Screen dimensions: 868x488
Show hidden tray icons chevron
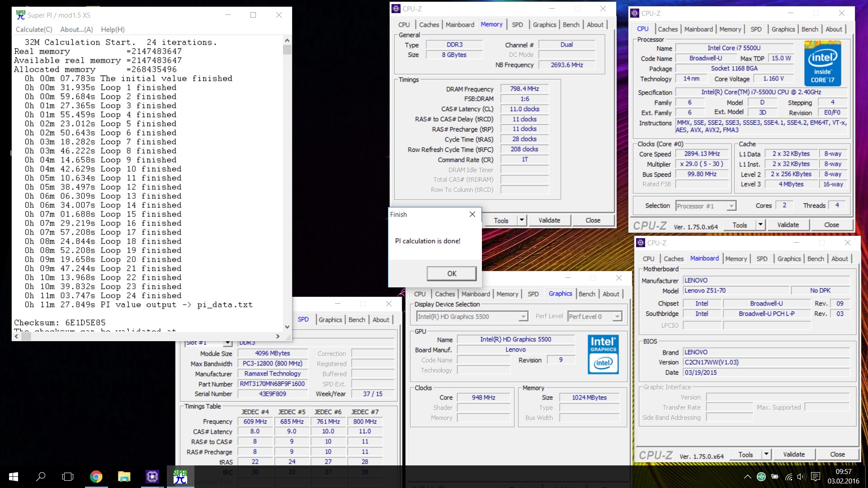(748, 477)
